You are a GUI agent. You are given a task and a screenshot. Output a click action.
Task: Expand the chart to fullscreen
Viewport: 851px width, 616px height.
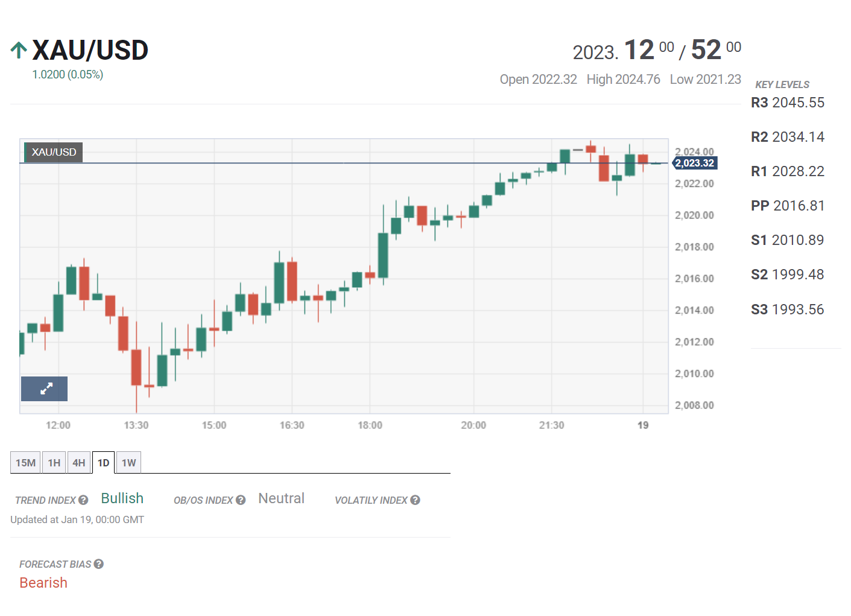(45, 389)
